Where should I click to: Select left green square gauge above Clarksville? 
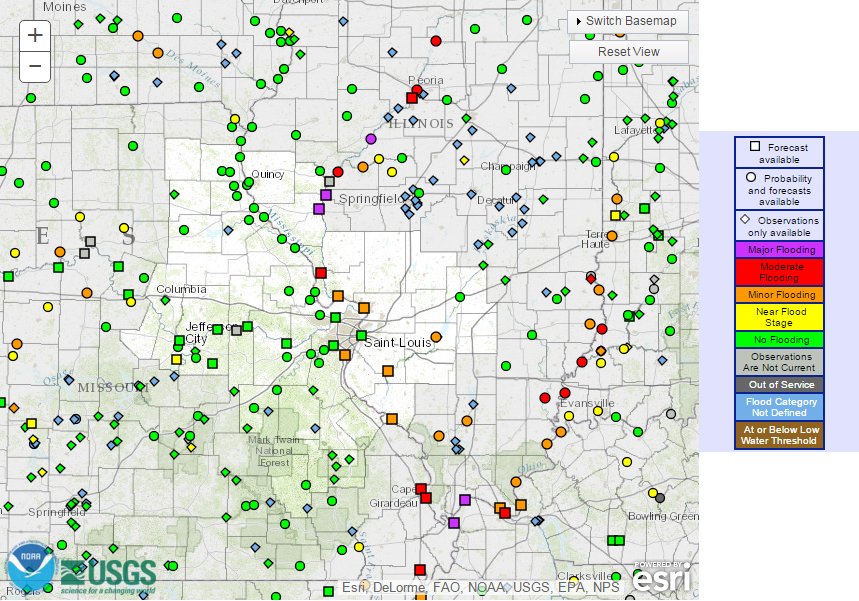pos(612,541)
